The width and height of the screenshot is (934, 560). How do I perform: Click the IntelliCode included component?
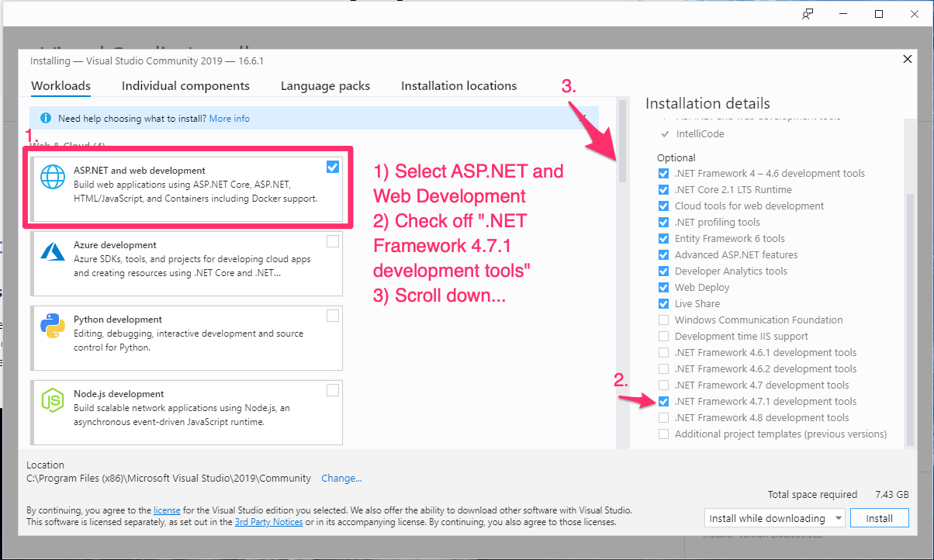click(700, 133)
